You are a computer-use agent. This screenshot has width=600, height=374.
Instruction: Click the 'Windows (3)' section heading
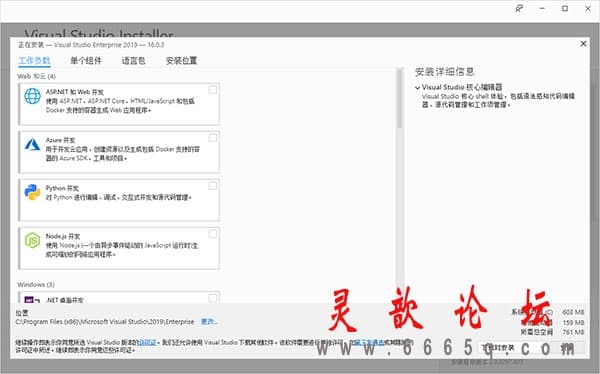tap(36, 284)
